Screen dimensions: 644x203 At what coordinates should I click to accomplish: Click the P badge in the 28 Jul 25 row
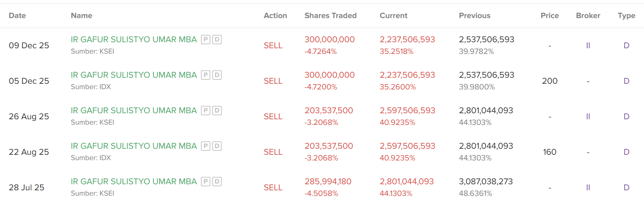(x=206, y=182)
